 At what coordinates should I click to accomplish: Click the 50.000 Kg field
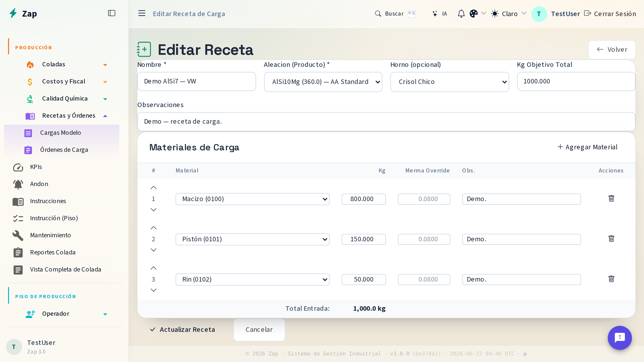tap(364, 280)
